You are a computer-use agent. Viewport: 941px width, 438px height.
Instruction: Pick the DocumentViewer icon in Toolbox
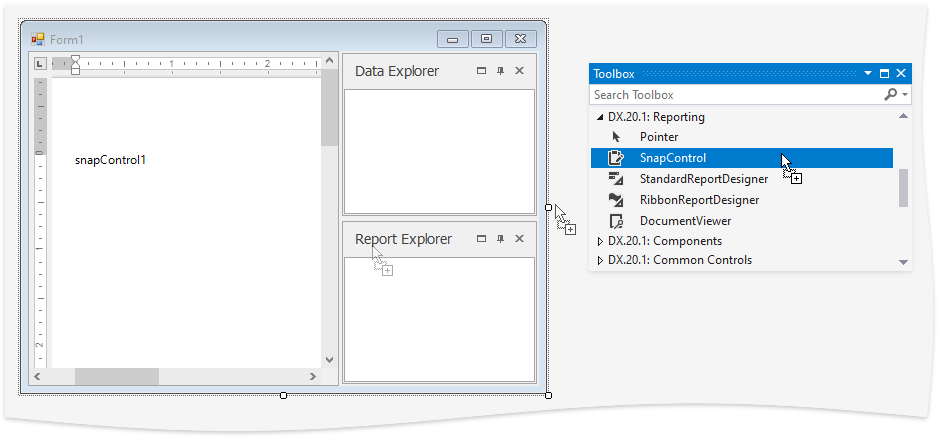click(x=617, y=221)
